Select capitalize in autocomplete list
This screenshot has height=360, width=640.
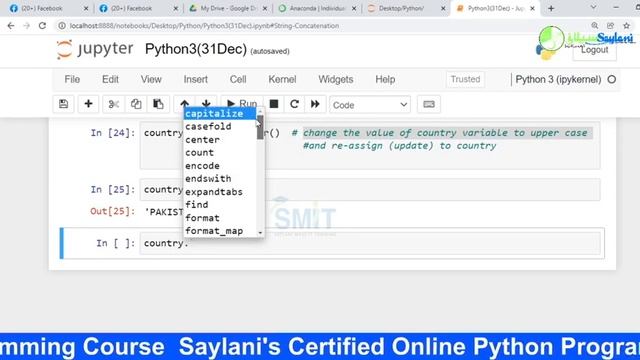pos(220,113)
